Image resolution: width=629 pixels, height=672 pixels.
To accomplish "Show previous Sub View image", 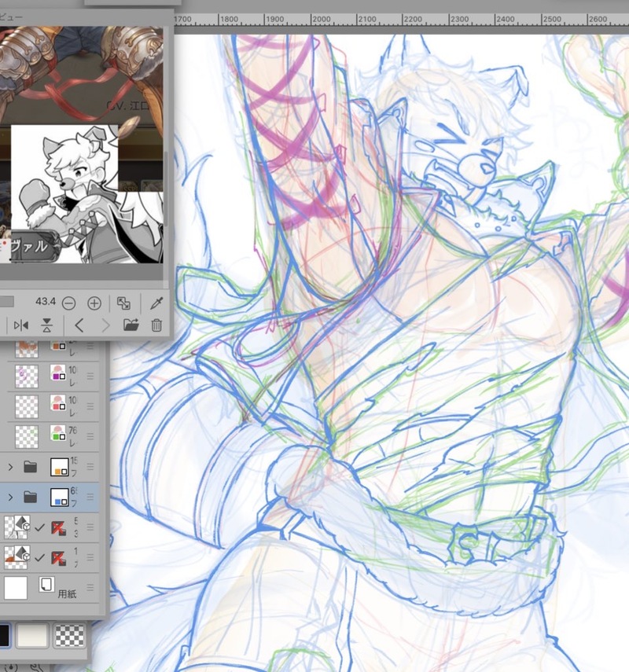I will click(x=79, y=325).
